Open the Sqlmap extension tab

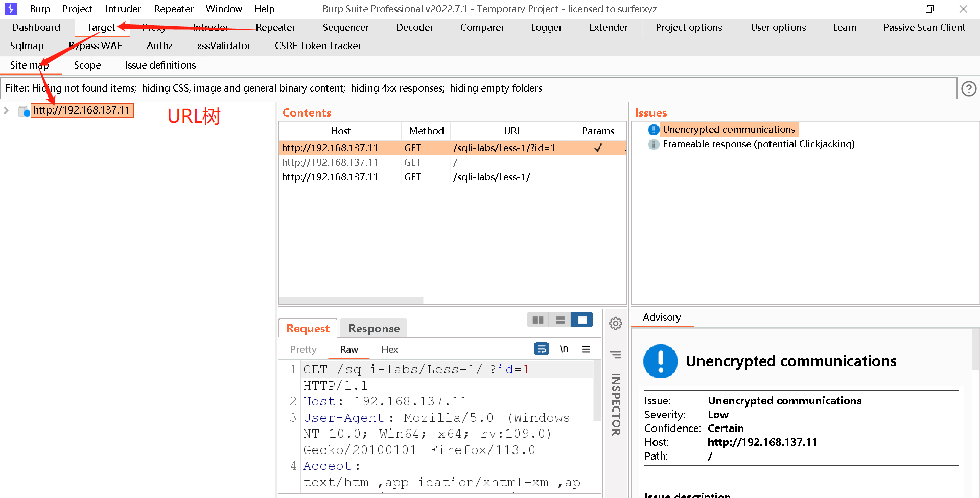[x=27, y=46]
